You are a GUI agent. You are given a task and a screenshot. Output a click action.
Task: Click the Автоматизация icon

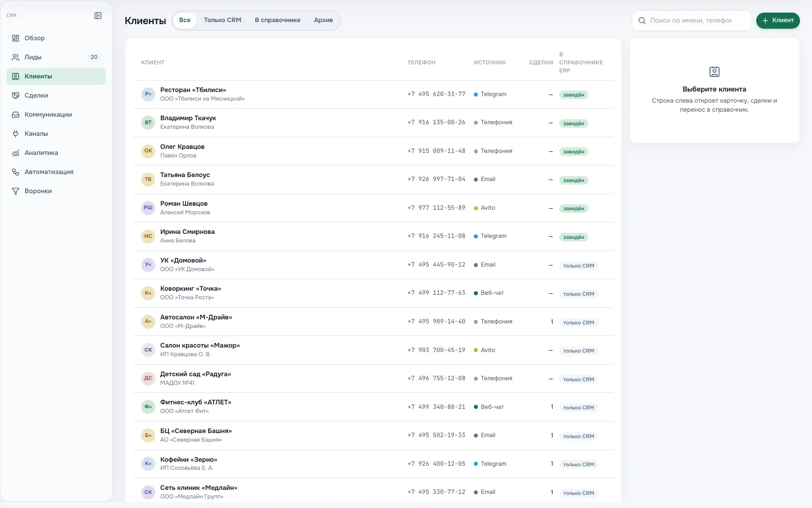16,172
